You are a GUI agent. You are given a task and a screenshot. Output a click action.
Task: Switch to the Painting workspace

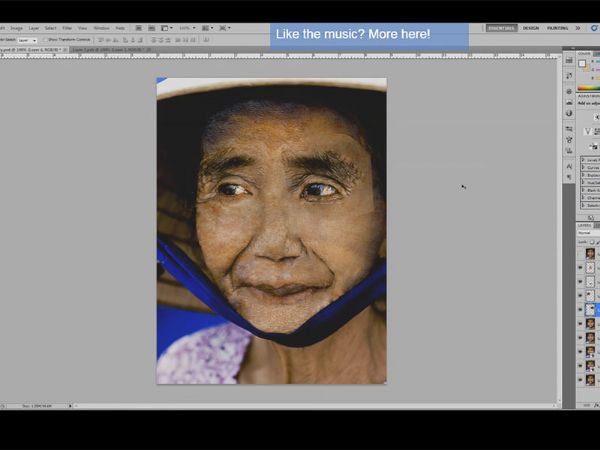pos(557,28)
